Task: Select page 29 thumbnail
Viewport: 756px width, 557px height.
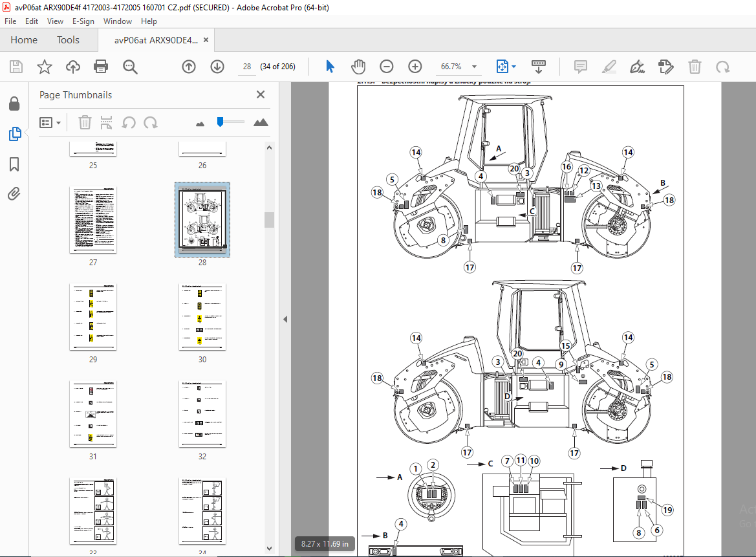Action: [93, 317]
